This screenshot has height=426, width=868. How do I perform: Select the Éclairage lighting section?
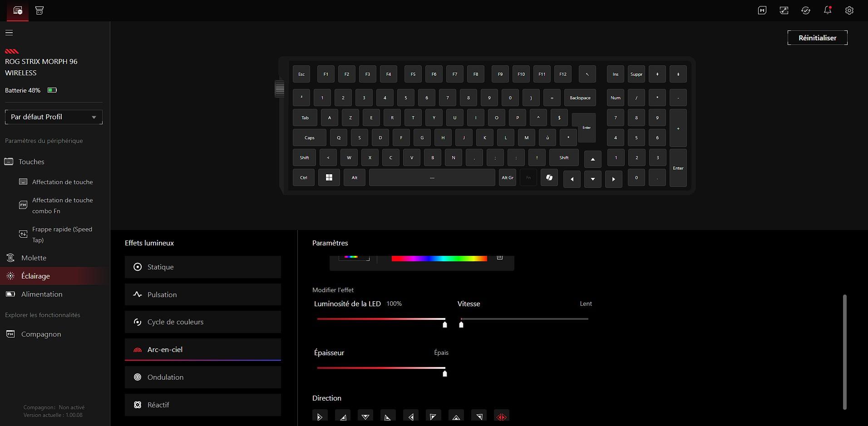36,276
